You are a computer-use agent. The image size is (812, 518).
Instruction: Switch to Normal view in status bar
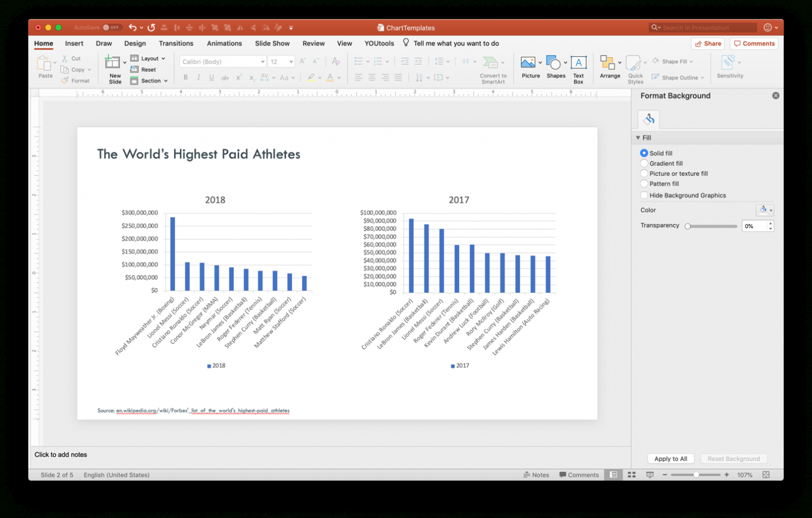click(x=614, y=474)
